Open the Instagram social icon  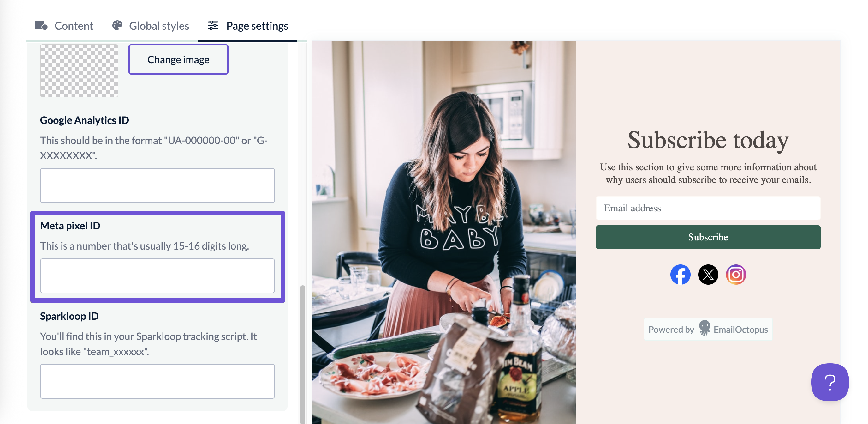point(736,275)
